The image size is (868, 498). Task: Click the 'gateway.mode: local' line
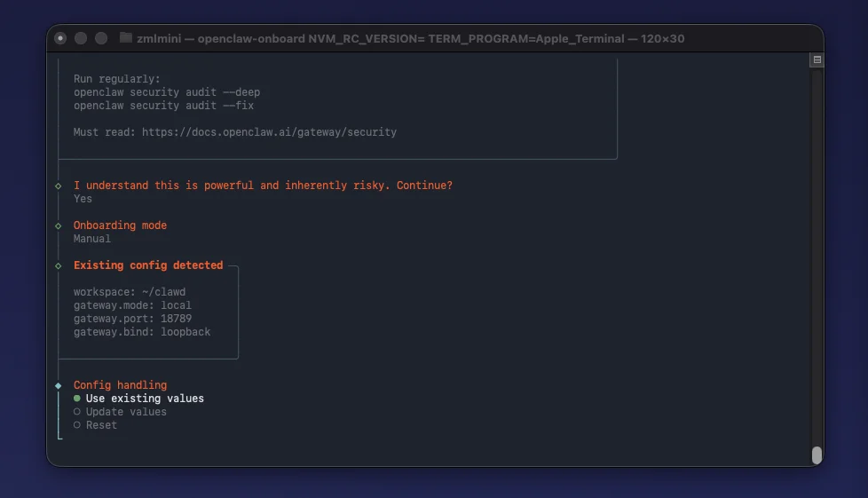pyautogui.click(x=132, y=305)
